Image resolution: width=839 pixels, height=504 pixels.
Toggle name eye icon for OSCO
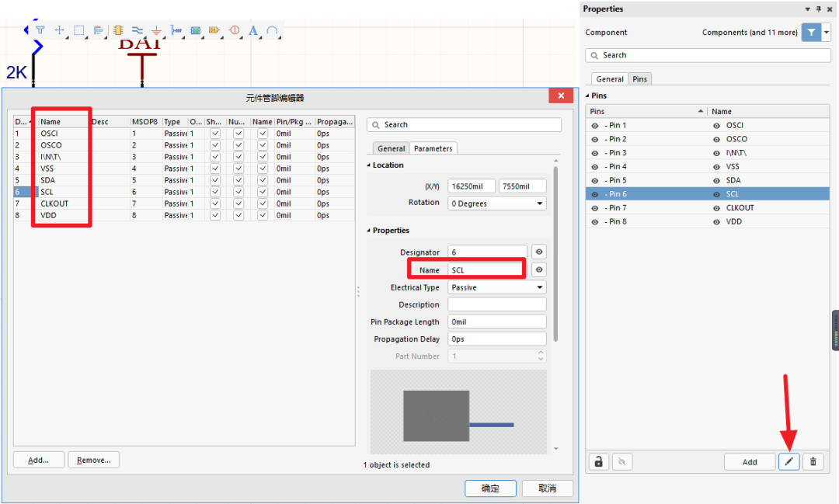(x=716, y=139)
